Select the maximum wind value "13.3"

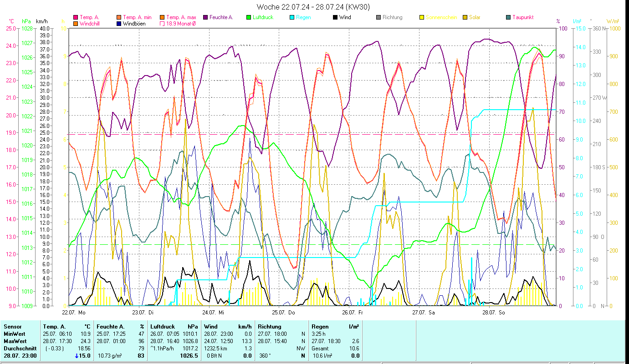click(247, 341)
